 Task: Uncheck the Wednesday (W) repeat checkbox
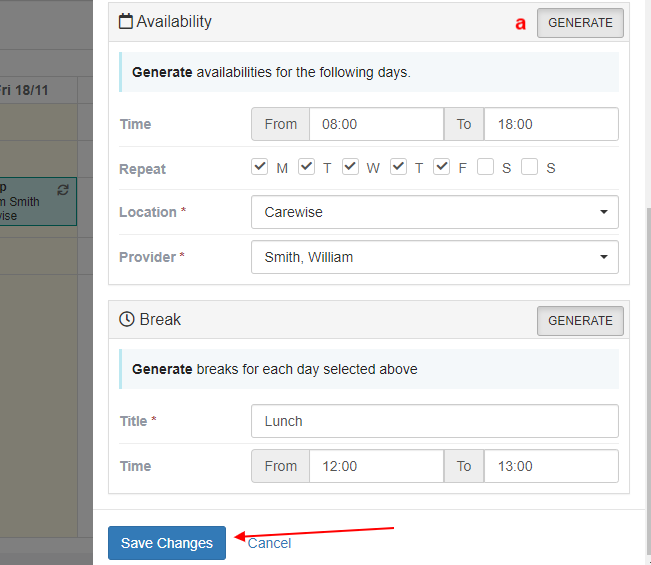coord(350,167)
